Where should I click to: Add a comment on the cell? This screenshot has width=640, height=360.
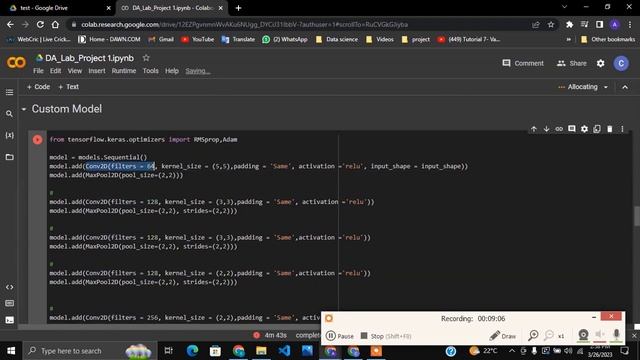click(571, 129)
